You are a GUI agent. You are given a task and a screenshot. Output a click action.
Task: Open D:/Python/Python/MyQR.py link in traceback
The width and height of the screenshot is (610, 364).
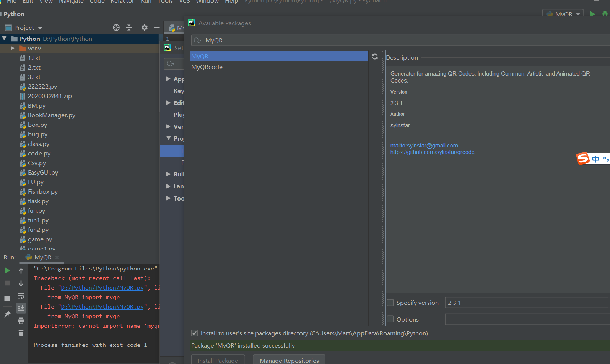102,288
